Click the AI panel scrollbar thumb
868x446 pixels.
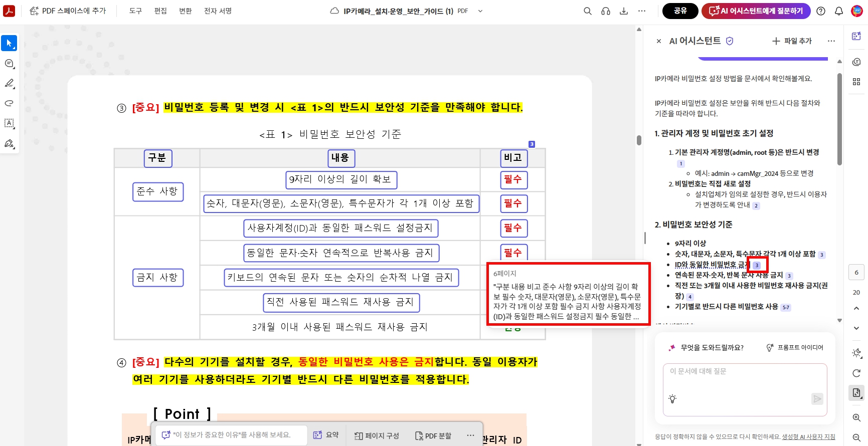coord(839,119)
